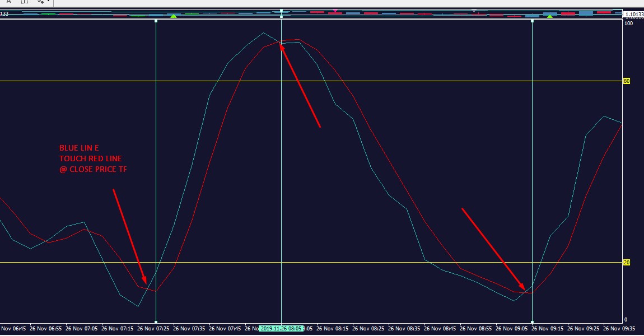
Task: Click the 26 Nov 09:05 time label
Action: pyautogui.click(x=511, y=329)
